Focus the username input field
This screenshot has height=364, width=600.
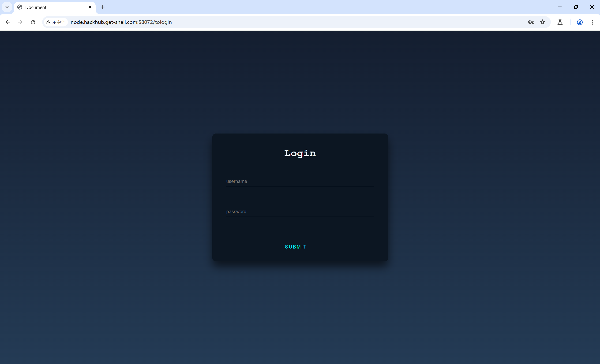[300, 181]
